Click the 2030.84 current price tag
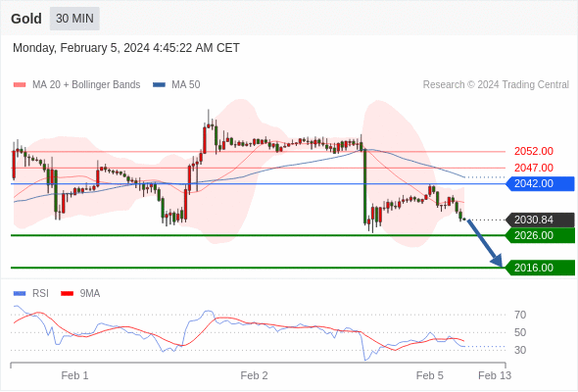Screen dimensions: 578x392 click(x=540, y=220)
